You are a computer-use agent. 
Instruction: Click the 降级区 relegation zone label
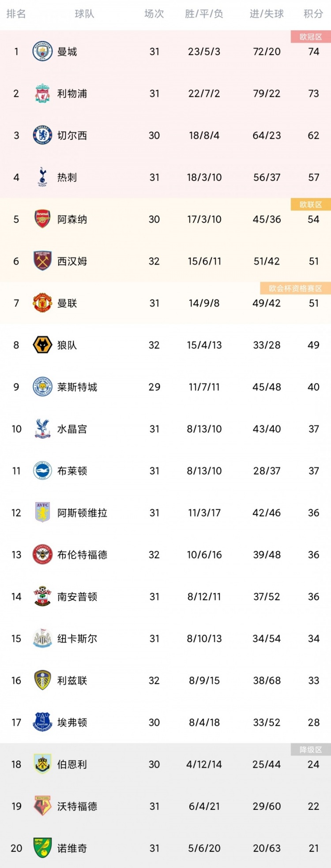(x=311, y=749)
